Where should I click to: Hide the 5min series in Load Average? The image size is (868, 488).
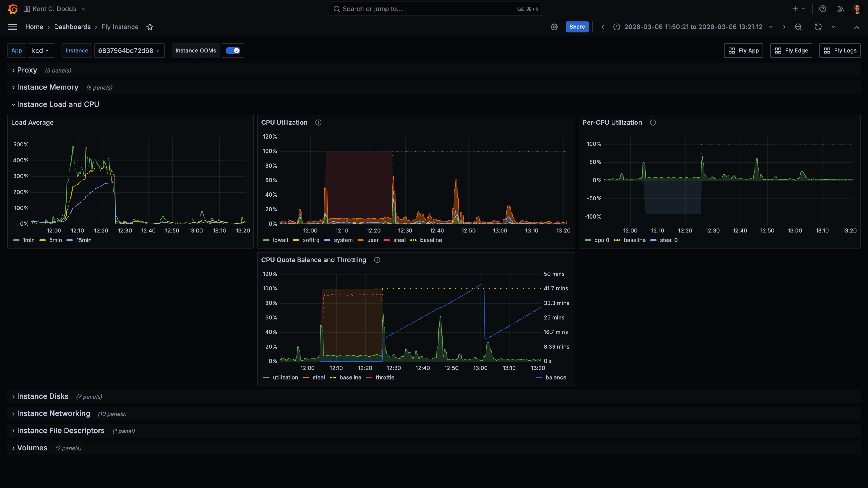point(55,240)
